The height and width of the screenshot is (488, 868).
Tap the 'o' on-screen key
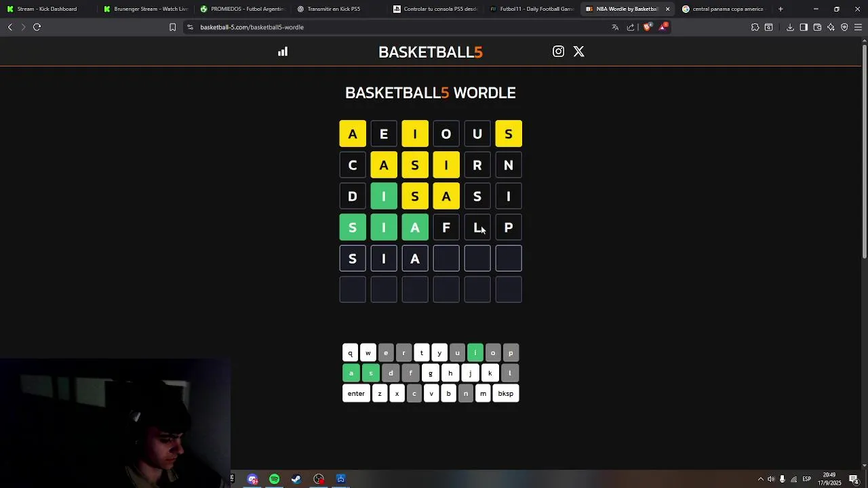[x=493, y=352]
